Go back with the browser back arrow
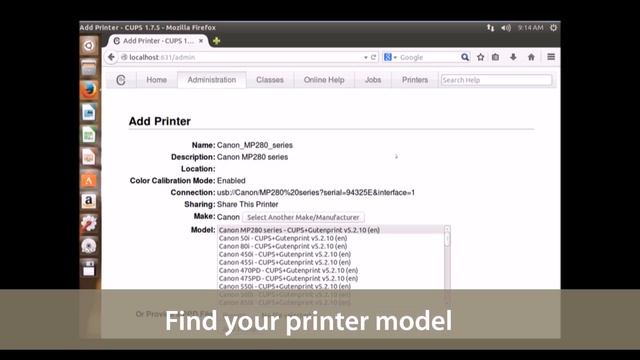The height and width of the screenshot is (360, 640). coord(111,57)
